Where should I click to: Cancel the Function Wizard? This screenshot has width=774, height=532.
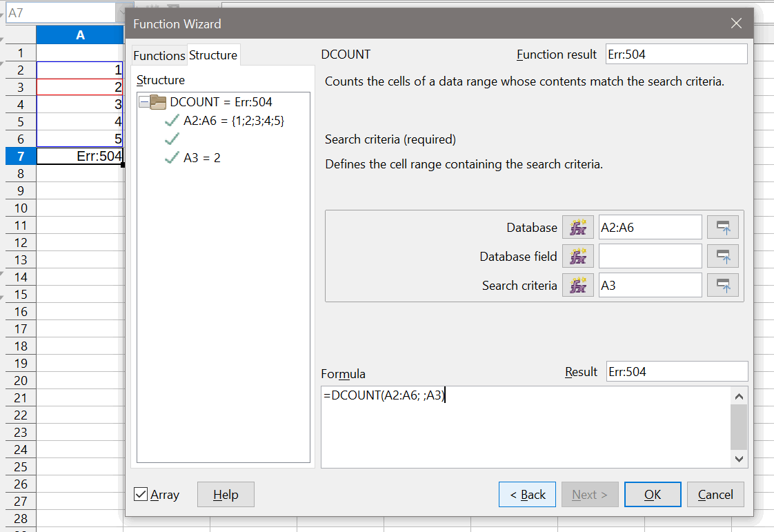pyautogui.click(x=715, y=494)
